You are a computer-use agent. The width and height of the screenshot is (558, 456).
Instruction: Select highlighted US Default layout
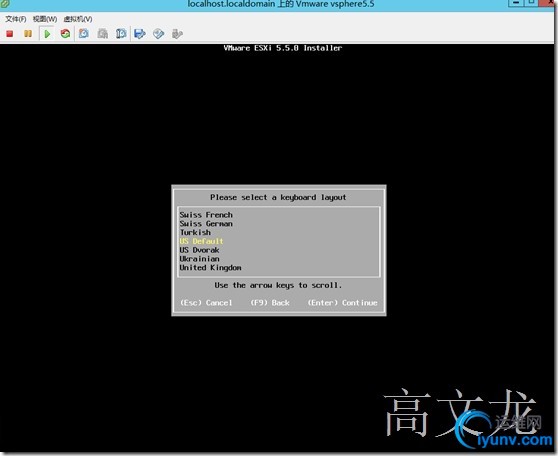click(201, 241)
